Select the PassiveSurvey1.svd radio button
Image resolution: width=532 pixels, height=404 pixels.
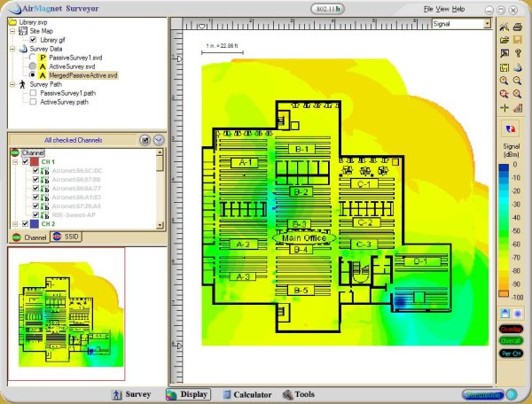coord(33,57)
